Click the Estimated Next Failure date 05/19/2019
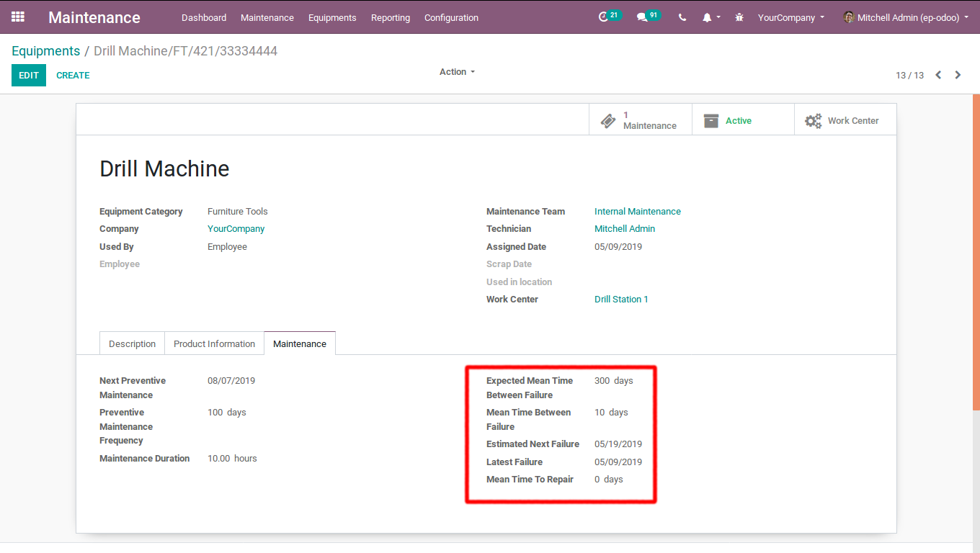Viewport: 980px width, 553px height. [618, 444]
